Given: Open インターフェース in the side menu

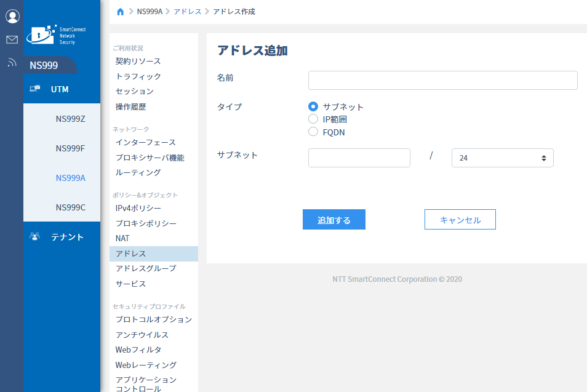Looking at the screenshot, I should click(146, 142).
